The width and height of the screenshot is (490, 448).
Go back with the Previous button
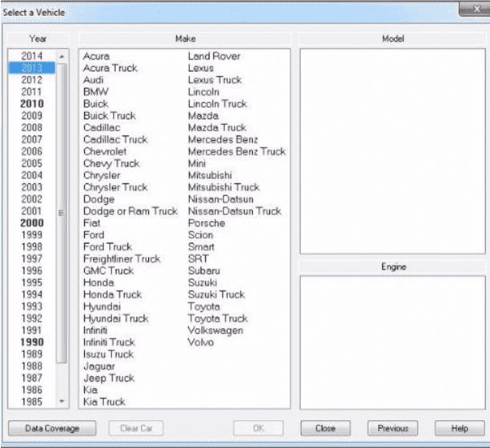coord(392,428)
